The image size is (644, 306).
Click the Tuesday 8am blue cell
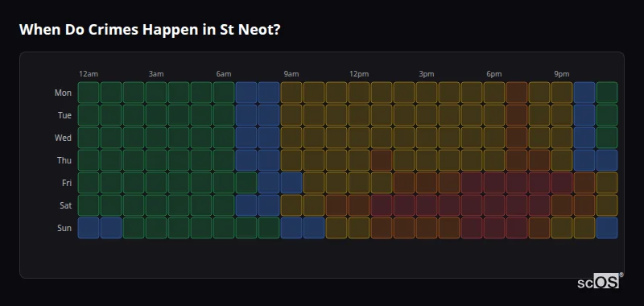click(269, 115)
